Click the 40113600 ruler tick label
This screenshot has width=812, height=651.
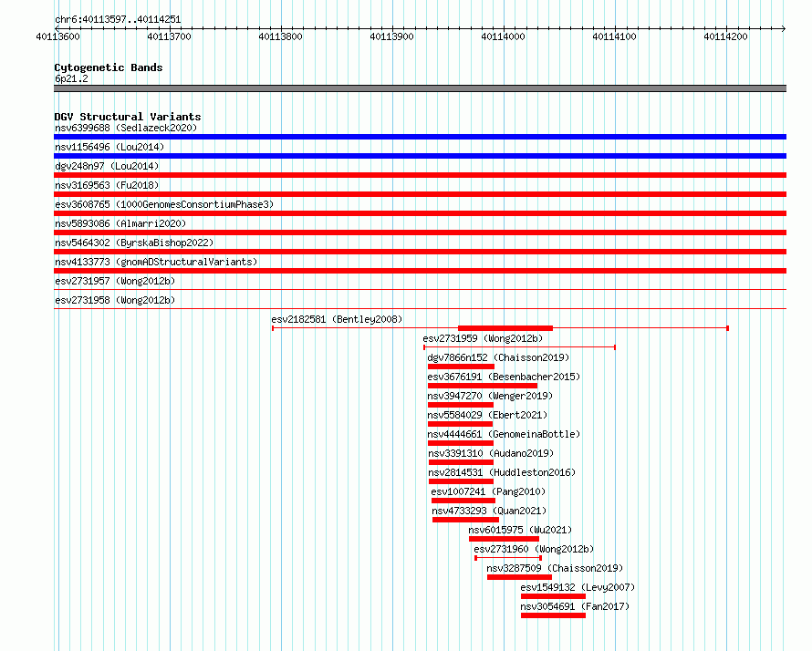tap(58, 36)
